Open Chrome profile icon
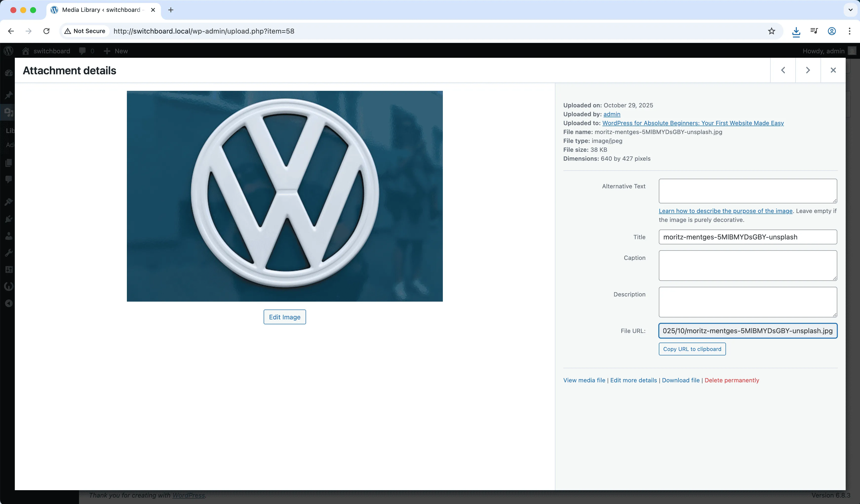 point(832,31)
